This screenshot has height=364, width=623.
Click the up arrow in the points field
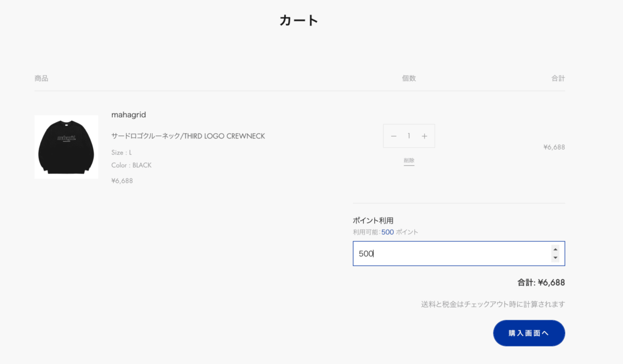click(x=555, y=249)
